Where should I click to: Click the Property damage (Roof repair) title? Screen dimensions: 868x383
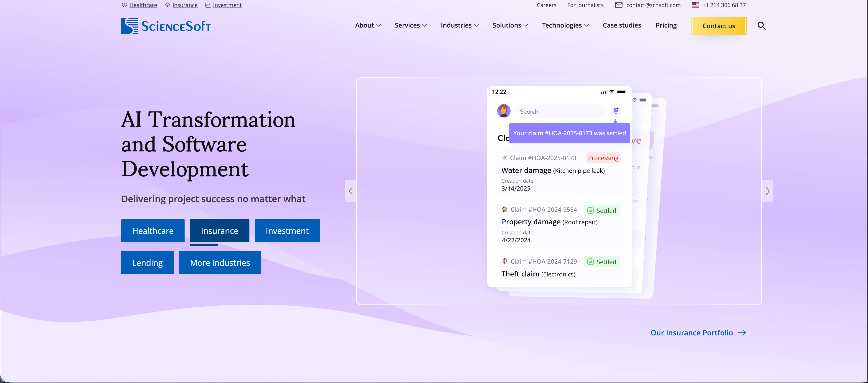pos(549,222)
